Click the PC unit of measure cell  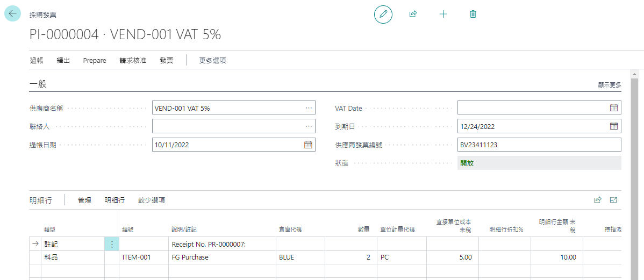[402, 257]
